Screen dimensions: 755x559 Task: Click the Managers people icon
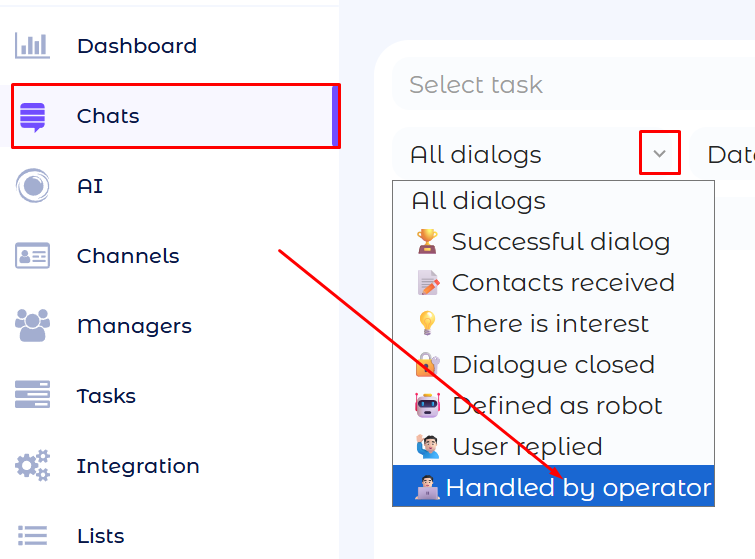(32, 323)
